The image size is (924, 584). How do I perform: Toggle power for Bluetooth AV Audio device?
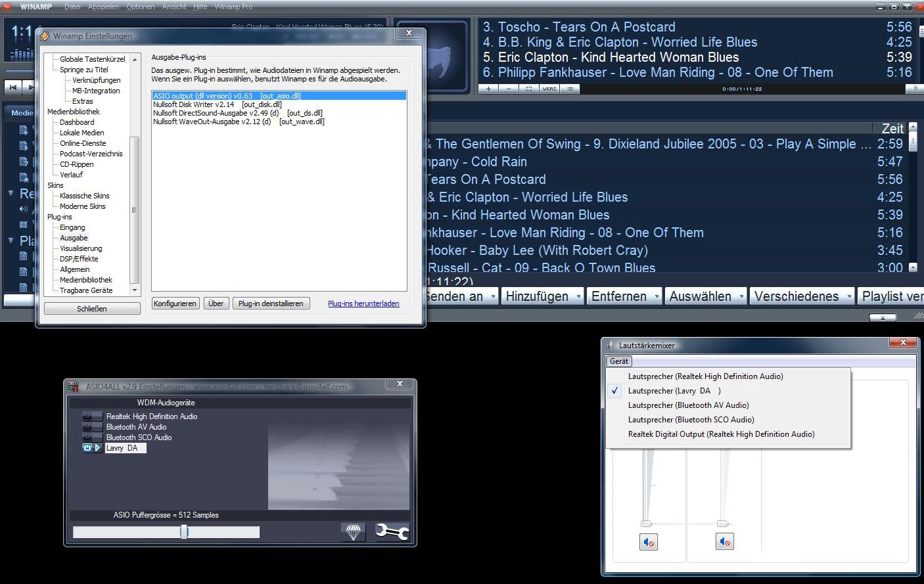point(87,427)
